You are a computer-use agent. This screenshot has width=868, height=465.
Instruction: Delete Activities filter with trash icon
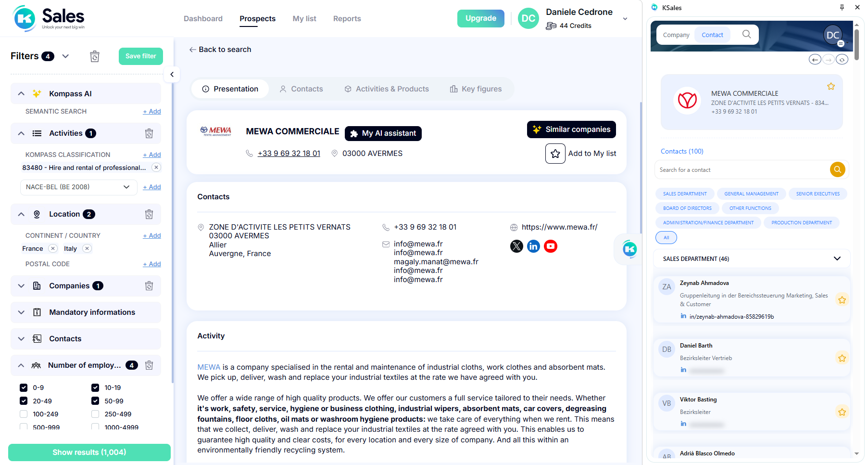(x=149, y=133)
